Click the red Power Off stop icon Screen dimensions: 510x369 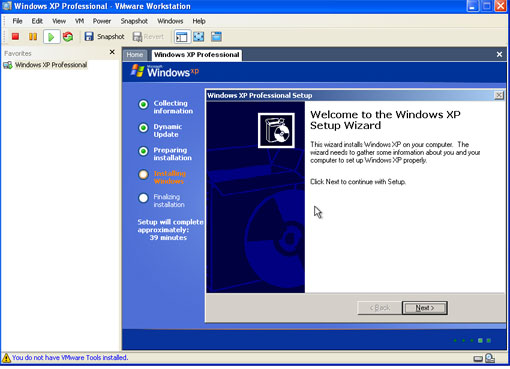[15, 36]
